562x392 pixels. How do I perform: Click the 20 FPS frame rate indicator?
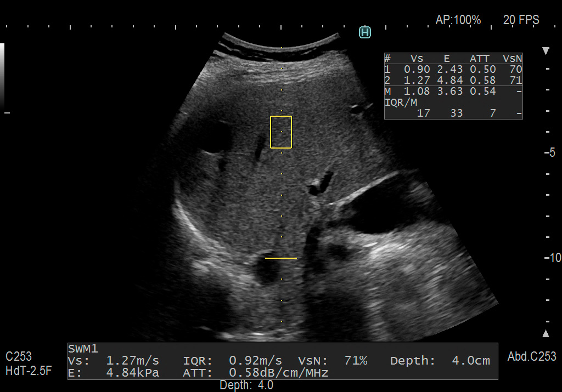tap(521, 20)
